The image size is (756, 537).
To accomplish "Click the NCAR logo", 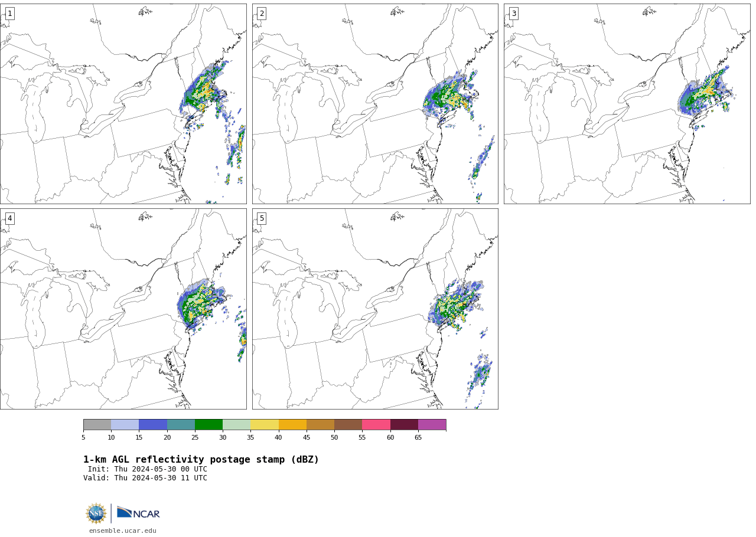I will (x=138, y=513).
